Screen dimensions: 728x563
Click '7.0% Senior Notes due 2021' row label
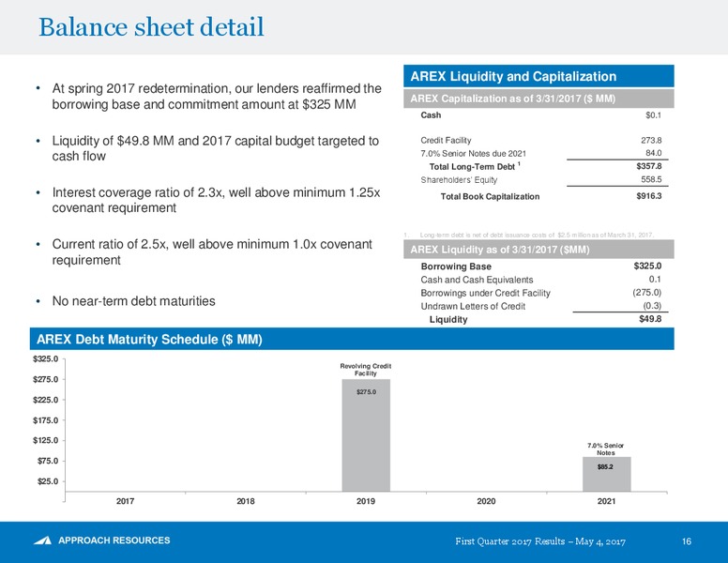pyautogui.click(x=473, y=153)
